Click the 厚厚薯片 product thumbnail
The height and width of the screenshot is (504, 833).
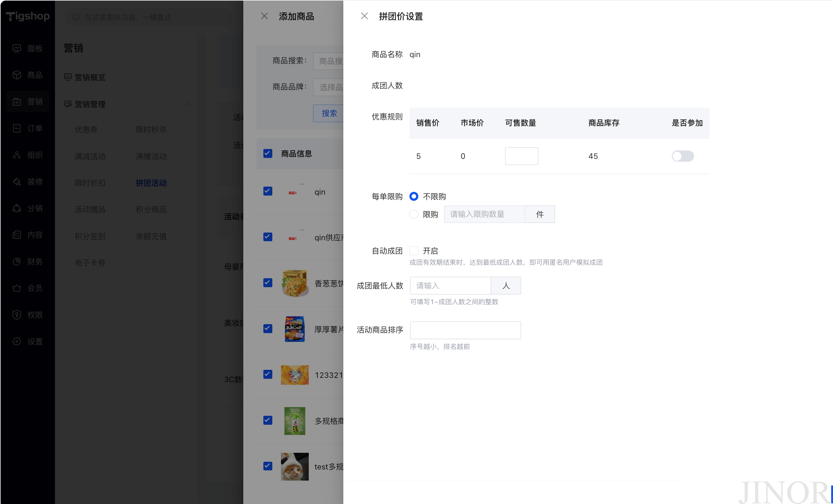click(295, 329)
